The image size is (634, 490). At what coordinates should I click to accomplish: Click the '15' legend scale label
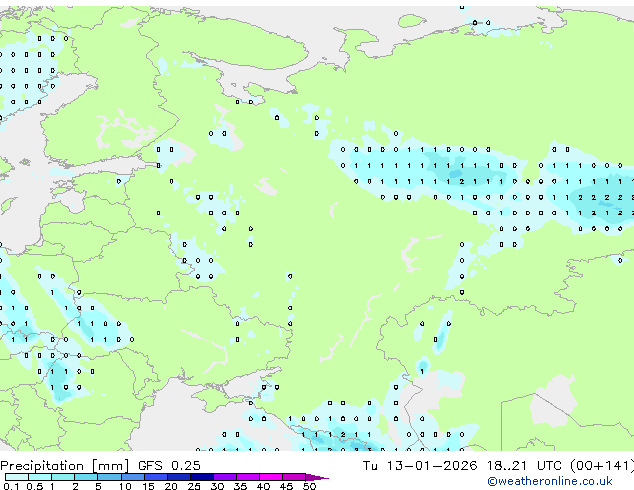click(x=148, y=486)
